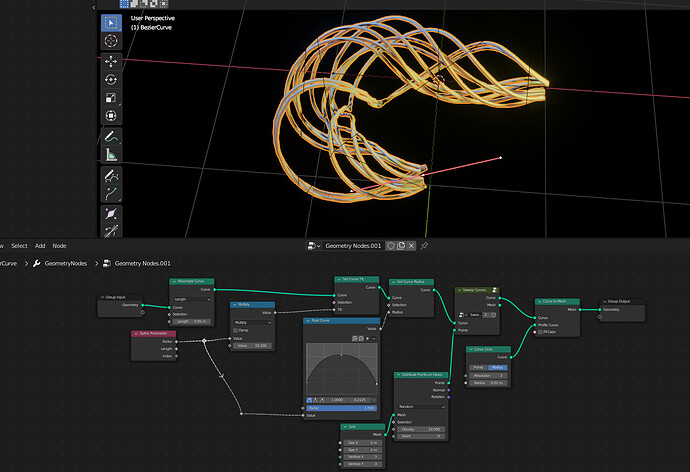Screen dimensions: 690x472
Task: Enable Fill Caps in Curve to Mesh
Action: tap(540, 332)
